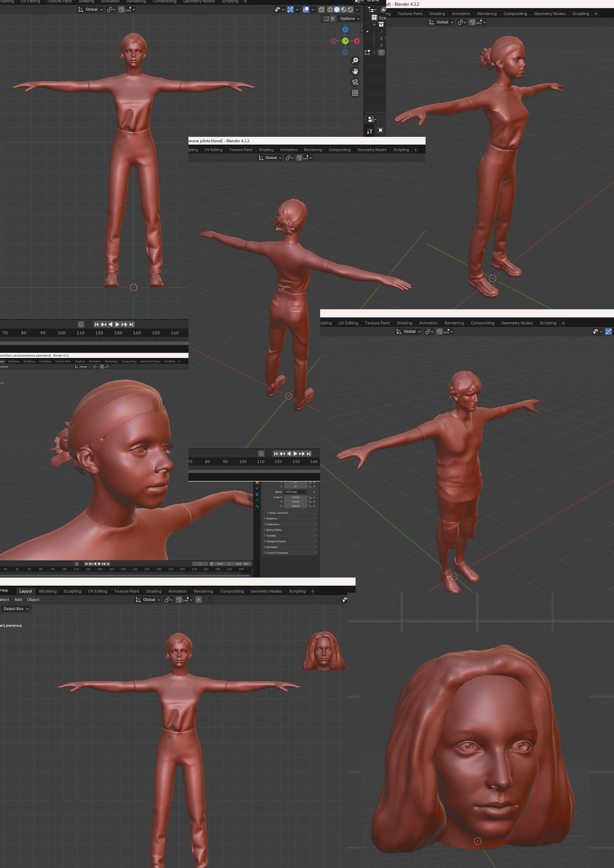Expand the Motion Paths panel

290,530
